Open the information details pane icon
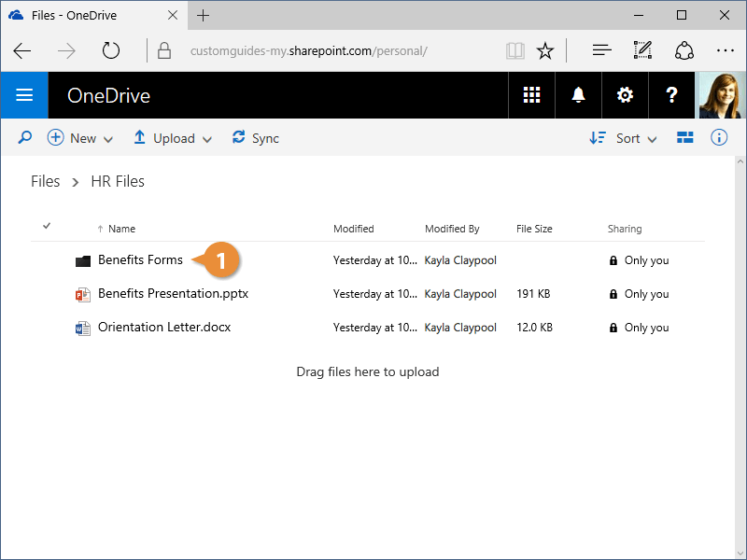Viewport: 747px width, 560px height. pyautogui.click(x=719, y=138)
